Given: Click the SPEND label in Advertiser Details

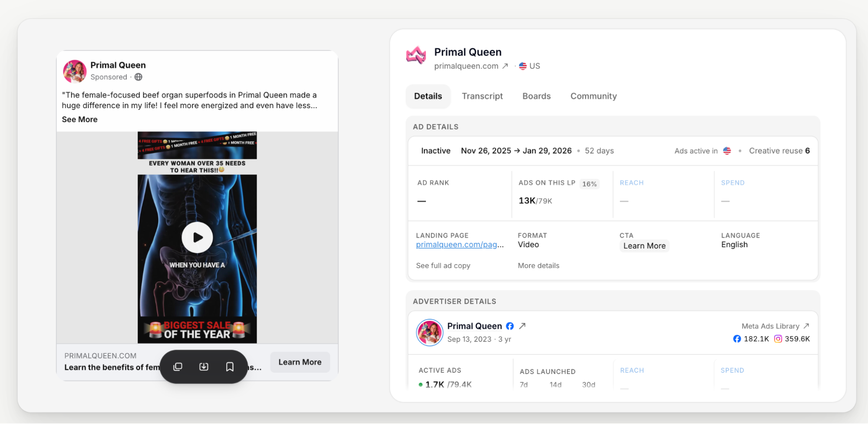Looking at the screenshot, I should pos(732,371).
